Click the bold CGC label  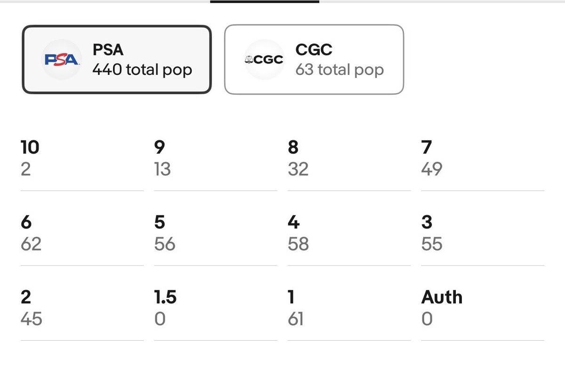(x=314, y=49)
